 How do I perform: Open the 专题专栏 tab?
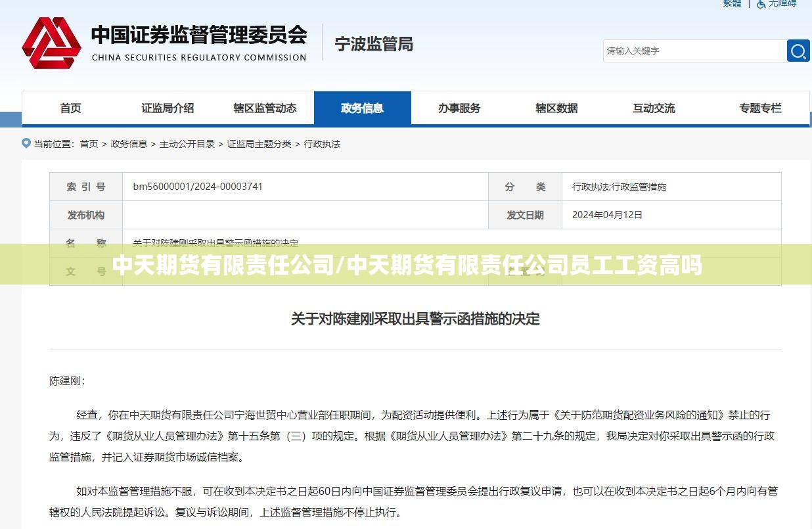point(760,108)
